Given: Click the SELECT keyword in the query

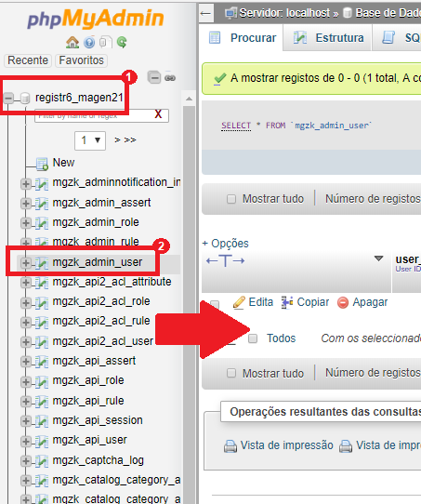Looking at the screenshot, I should click(236, 126).
